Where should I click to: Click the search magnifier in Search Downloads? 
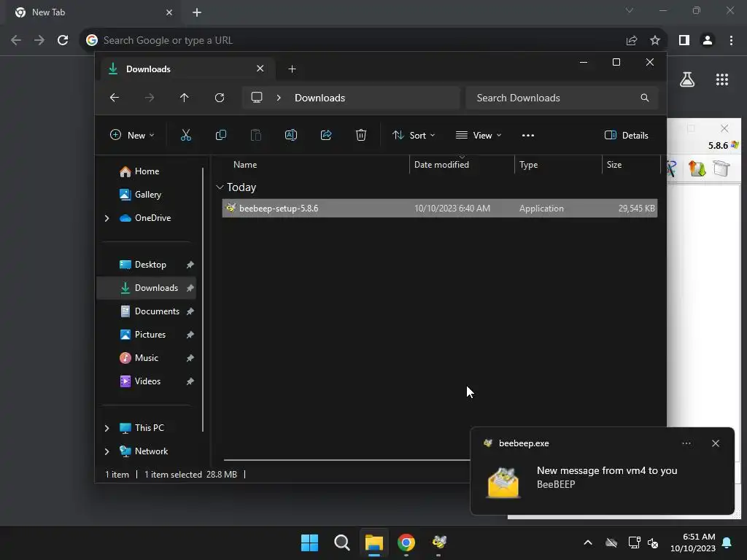tap(645, 98)
